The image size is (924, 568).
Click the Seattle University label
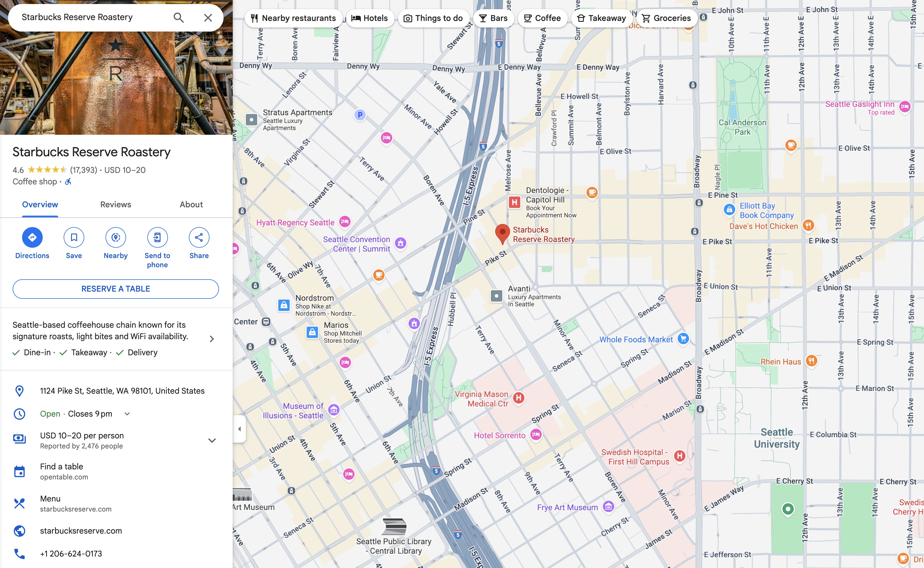tap(777, 438)
